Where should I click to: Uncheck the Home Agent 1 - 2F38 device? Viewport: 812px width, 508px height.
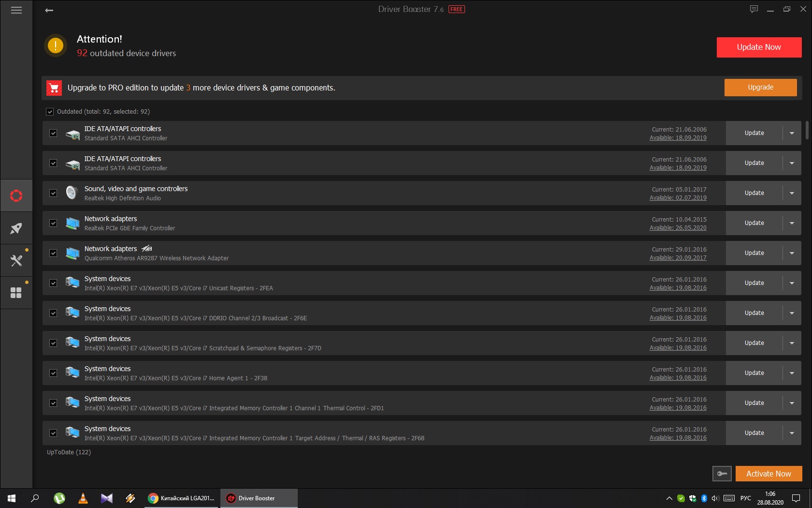pos(53,373)
